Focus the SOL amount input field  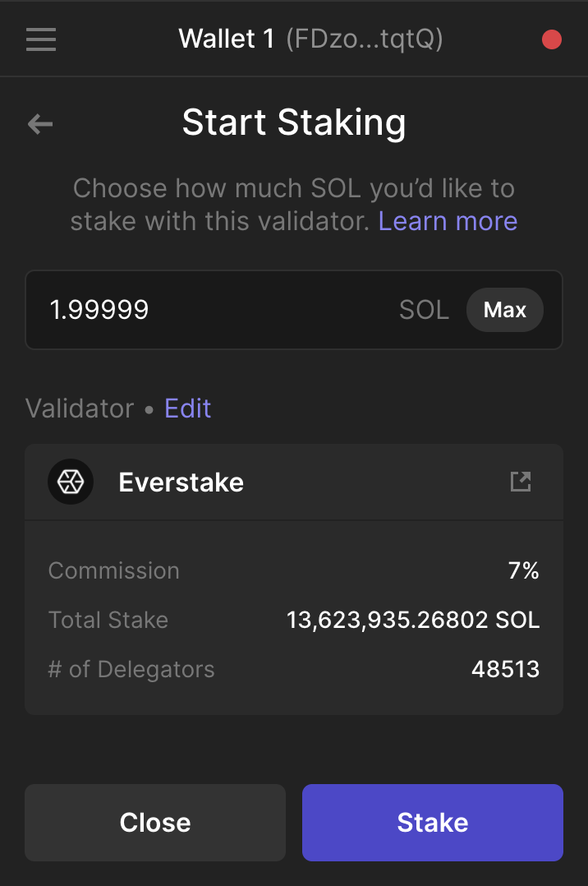(214, 310)
